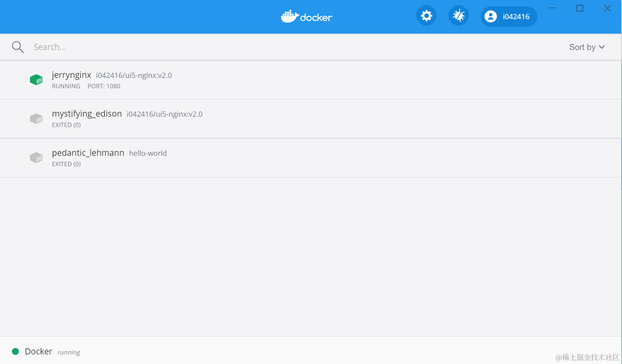The image size is (622, 364).
Task: Open the i042416 account button
Action: [x=509, y=16]
